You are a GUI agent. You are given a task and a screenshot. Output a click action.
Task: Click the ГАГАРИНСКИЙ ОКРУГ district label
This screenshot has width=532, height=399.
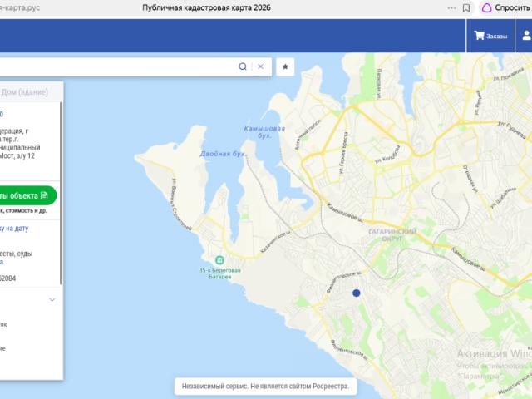[392, 235]
